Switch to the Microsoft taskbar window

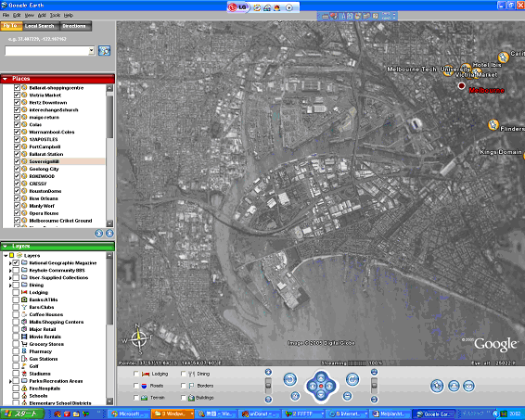tap(130, 414)
